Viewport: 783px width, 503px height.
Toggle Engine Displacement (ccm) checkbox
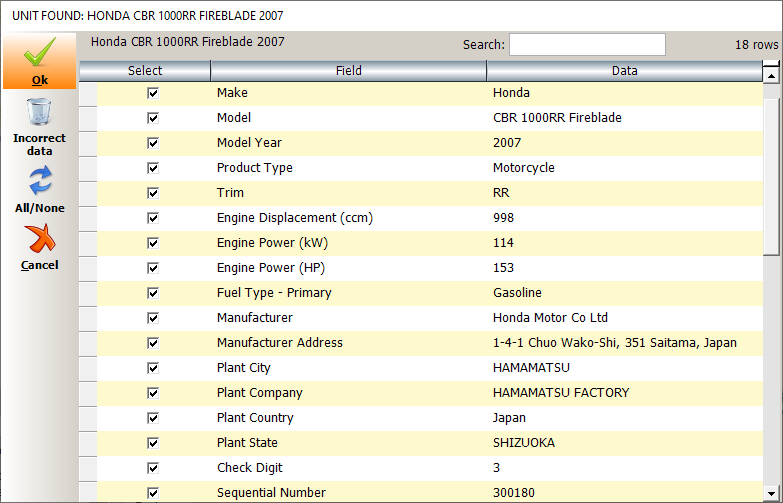[153, 218]
